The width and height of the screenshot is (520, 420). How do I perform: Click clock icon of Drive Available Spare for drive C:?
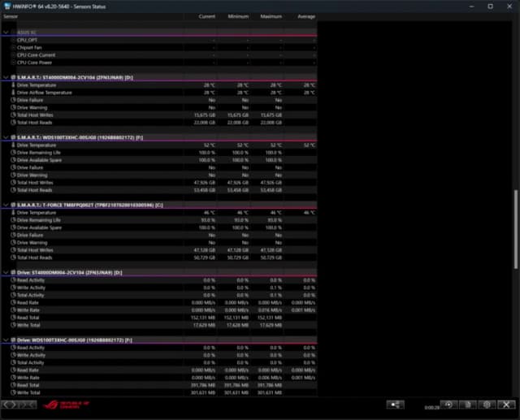[13, 227]
